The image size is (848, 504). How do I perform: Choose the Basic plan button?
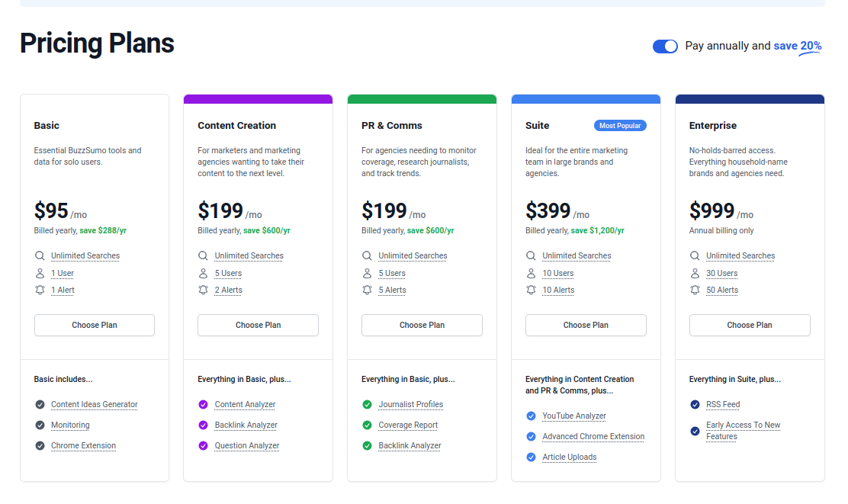(x=95, y=325)
